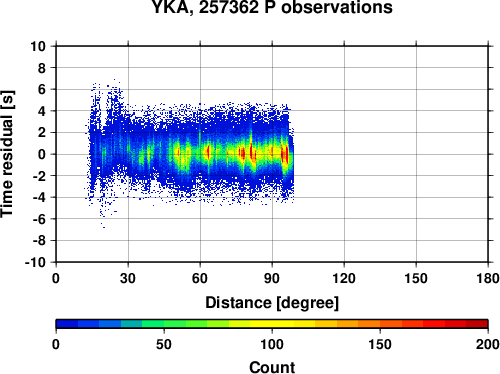Click the colorbar tick label 200

click(488, 344)
